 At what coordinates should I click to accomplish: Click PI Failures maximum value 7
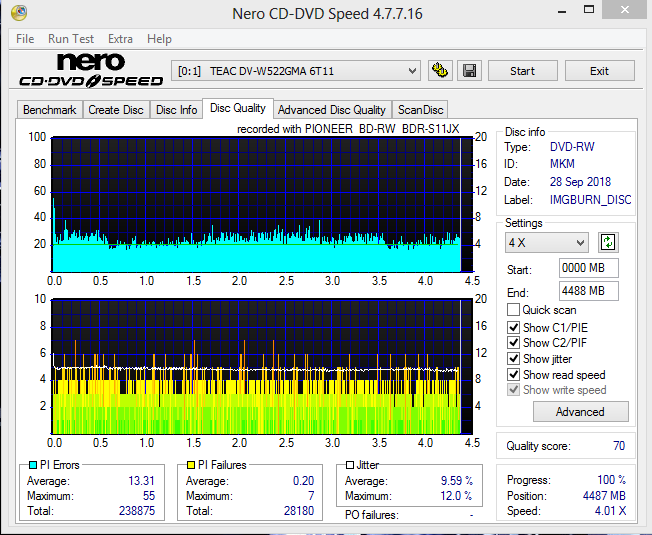pos(311,496)
